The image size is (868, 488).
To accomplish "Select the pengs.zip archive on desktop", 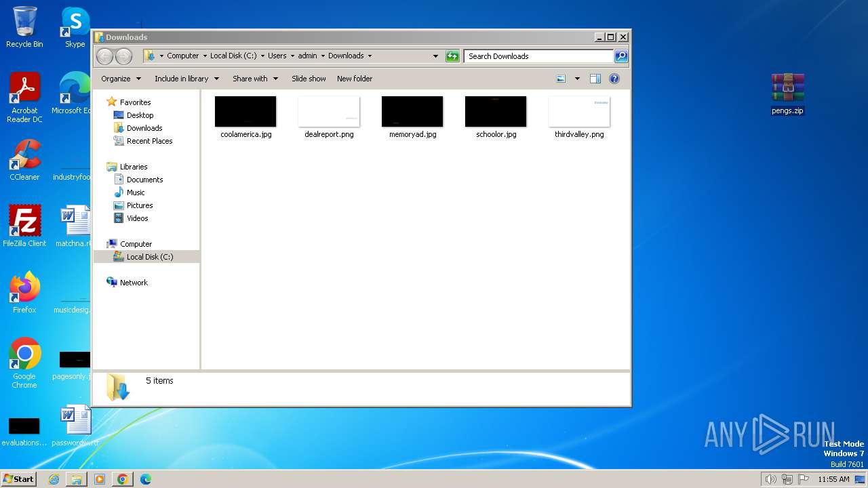I will pos(787,94).
